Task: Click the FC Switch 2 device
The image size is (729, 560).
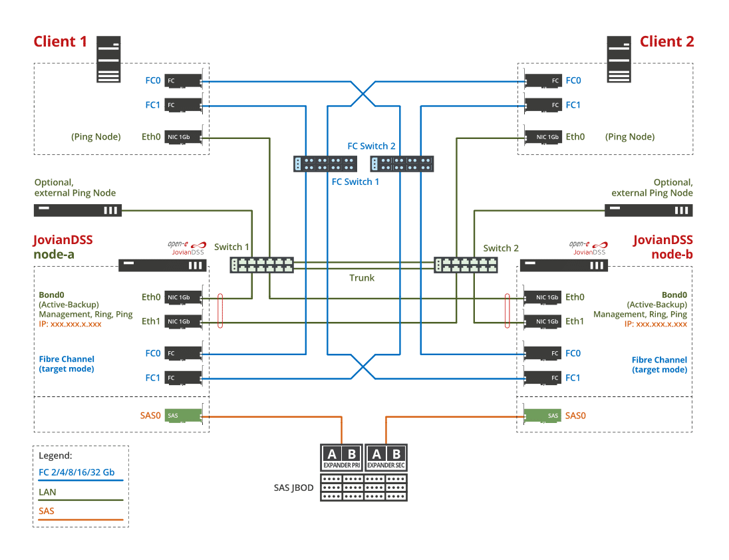Action: (402, 164)
